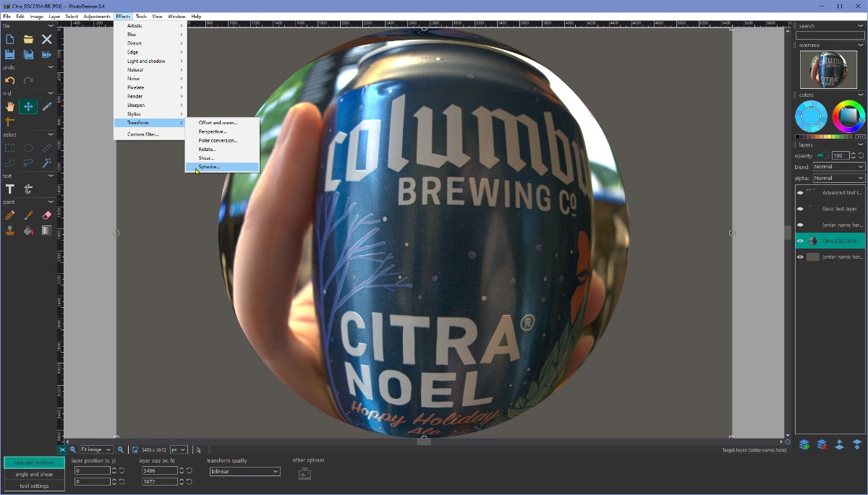
Task: Collapse the select toolbox section
Action: click(51, 134)
